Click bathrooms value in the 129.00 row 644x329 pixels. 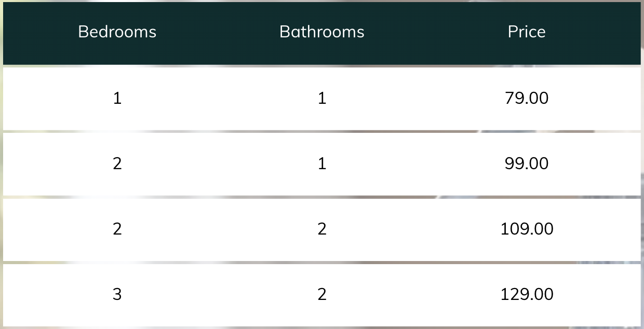tap(322, 294)
